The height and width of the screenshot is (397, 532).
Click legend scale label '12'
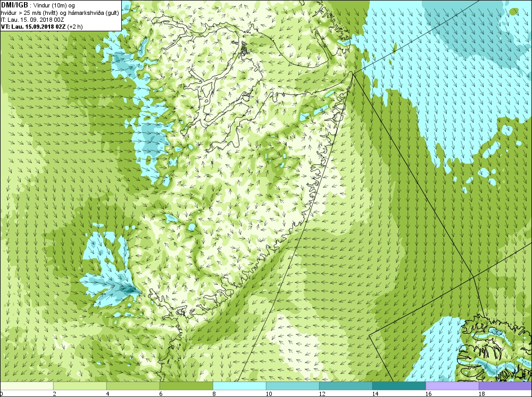322,394
